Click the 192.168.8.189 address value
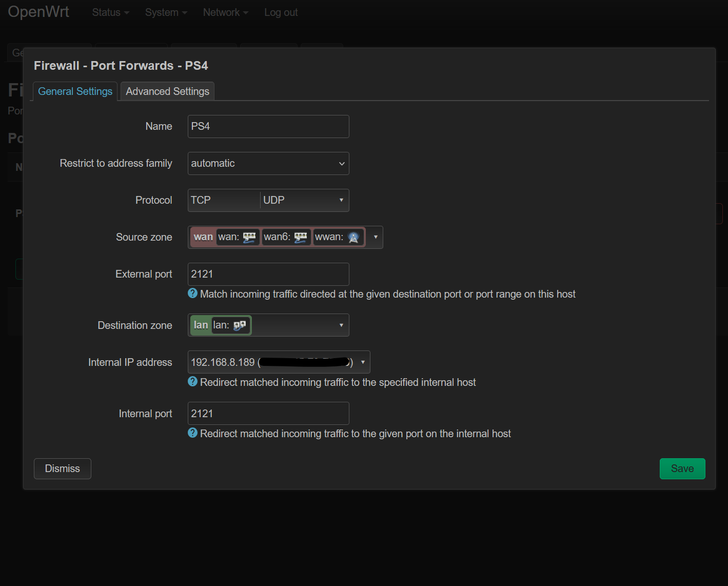Screen dimensions: 728x586 pos(223,362)
